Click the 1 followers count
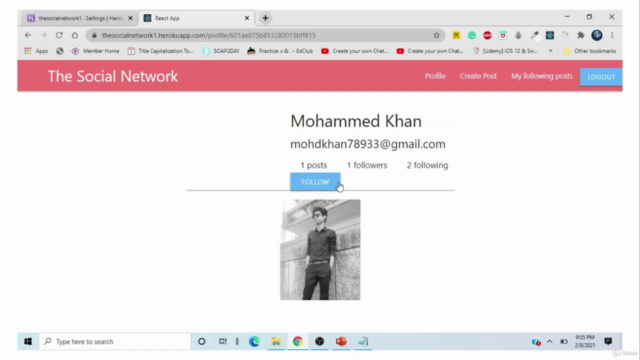Screen dimensions: 640x360 (367, 165)
